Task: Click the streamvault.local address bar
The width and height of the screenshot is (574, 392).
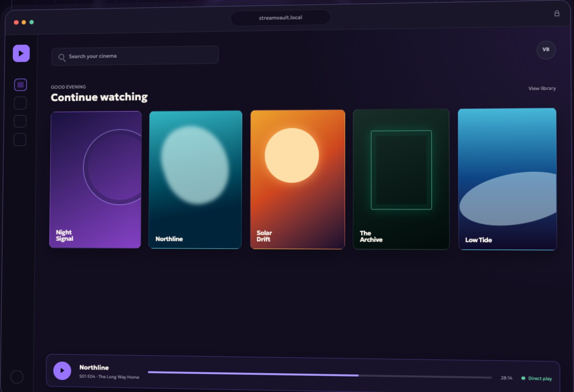Action: click(x=280, y=18)
